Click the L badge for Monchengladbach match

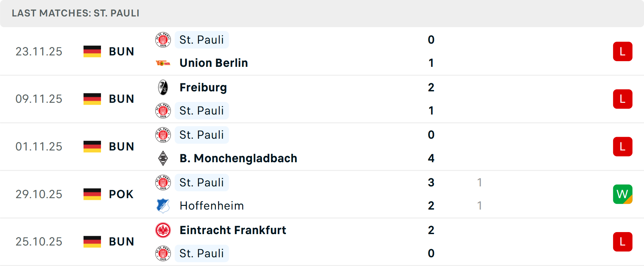[623, 147]
